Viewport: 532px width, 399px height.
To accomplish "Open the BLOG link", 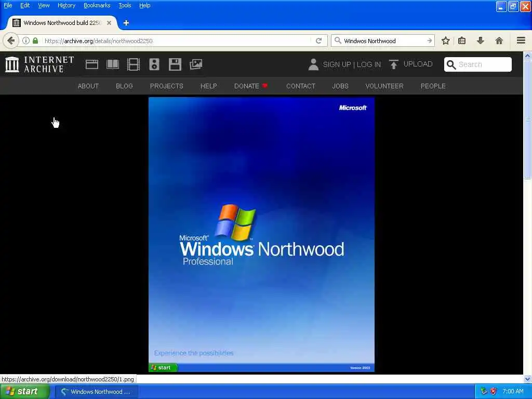I will tap(124, 86).
